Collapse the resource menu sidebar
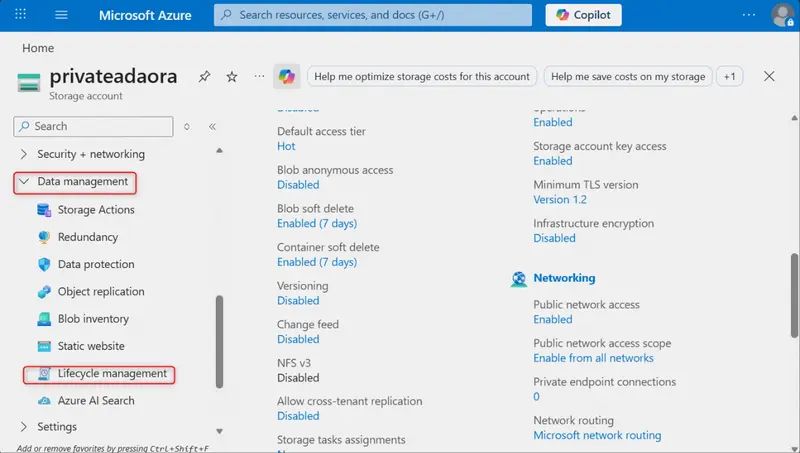 pos(212,127)
